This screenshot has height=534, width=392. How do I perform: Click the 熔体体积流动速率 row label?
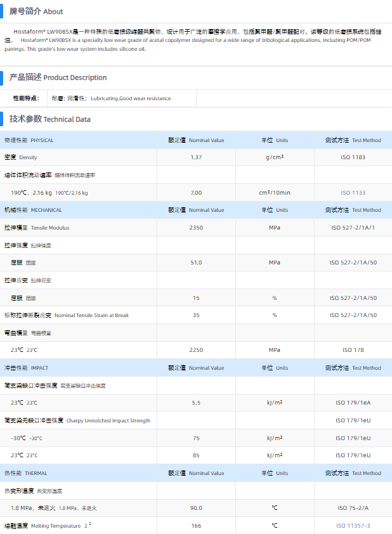point(49,175)
